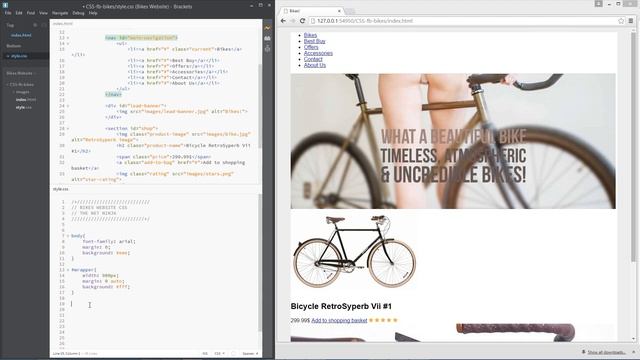
Task: Reload the page in Chrome
Action: pyautogui.click(x=302, y=21)
